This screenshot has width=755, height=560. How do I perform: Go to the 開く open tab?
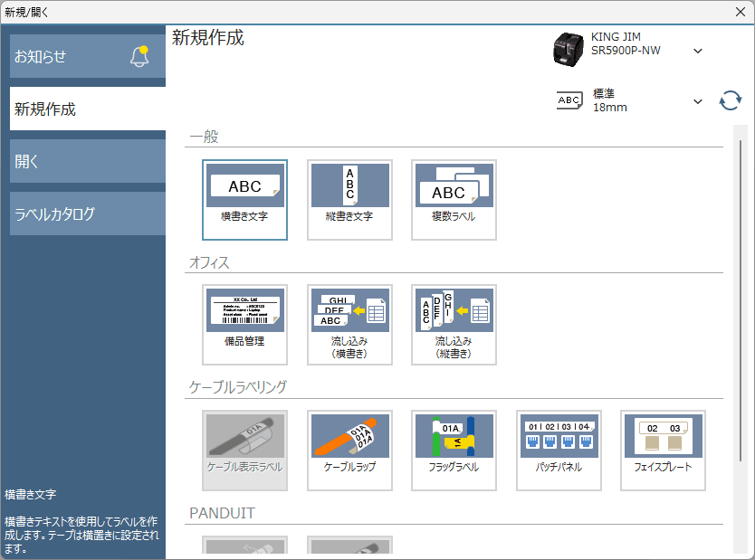(88, 161)
